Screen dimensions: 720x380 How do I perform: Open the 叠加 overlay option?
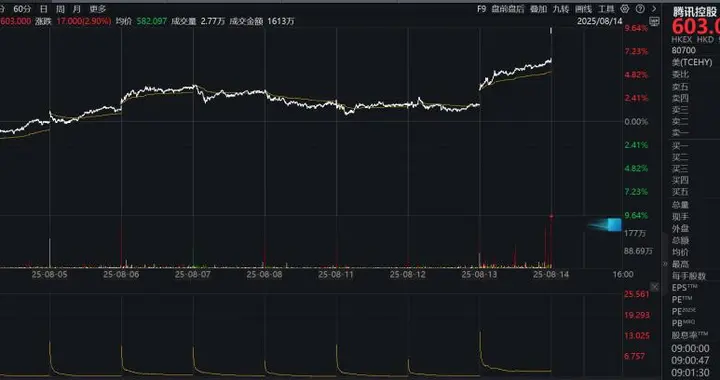(538, 9)
